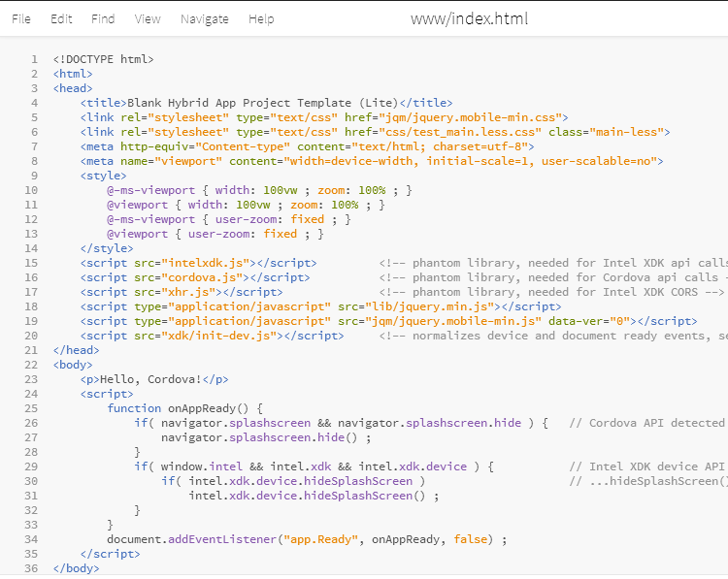This screenshot has width=728, height=579.
Task: Click the src value "xhr.js"
Action: pyautogui.click(x=188, y=292)
